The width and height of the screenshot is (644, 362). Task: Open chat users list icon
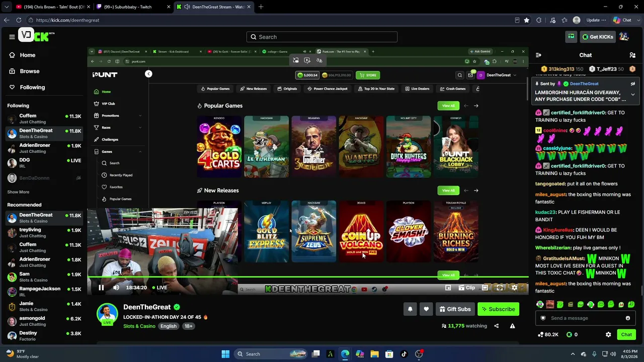(632, 55)
